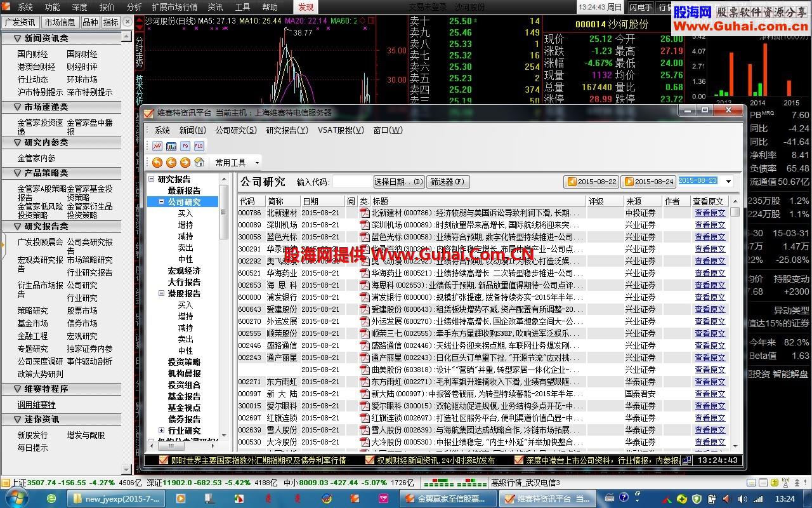
Task: Switch to the 指标 tab
Action: tap(110, 22)
